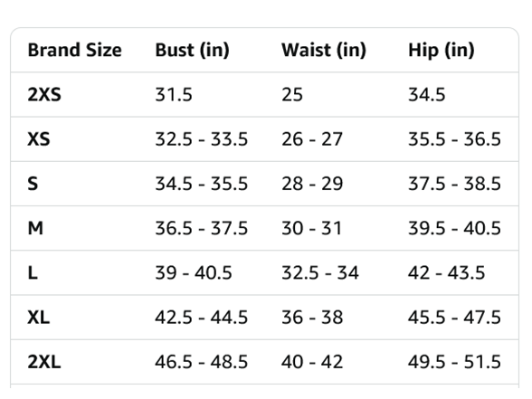Click the Brand Size column header

click(x=74, y=50)
